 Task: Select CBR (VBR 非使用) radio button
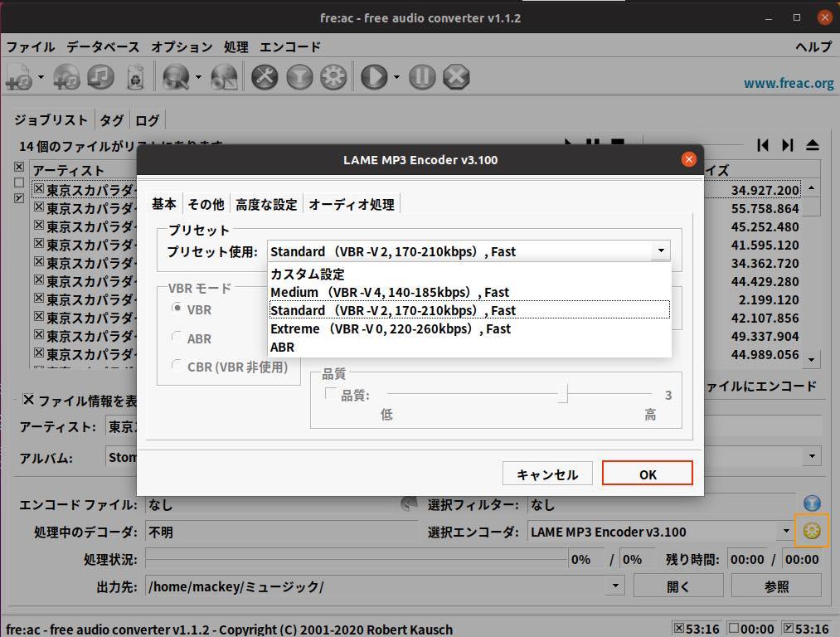click(x=177, y=366)
